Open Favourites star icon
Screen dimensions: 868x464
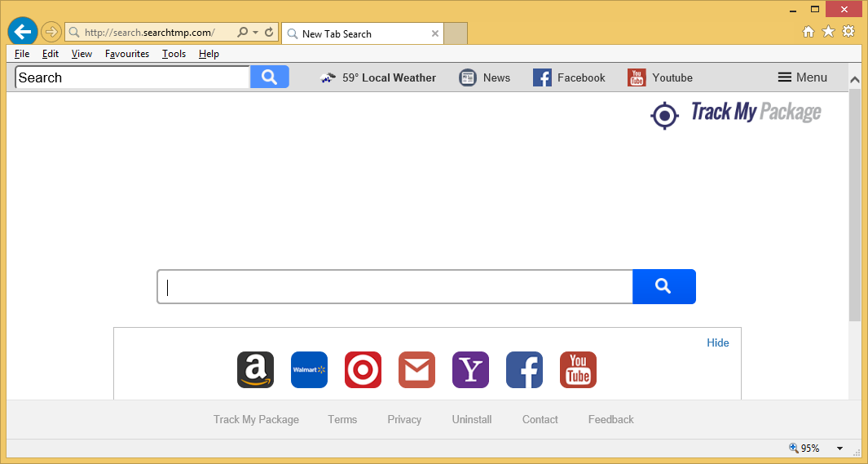point(828,32)
